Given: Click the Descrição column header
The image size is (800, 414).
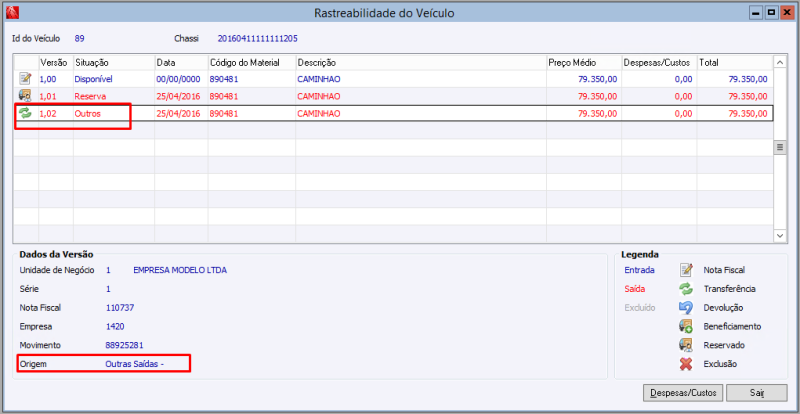Looking at the screenshot, I should [x=421, y=62].
